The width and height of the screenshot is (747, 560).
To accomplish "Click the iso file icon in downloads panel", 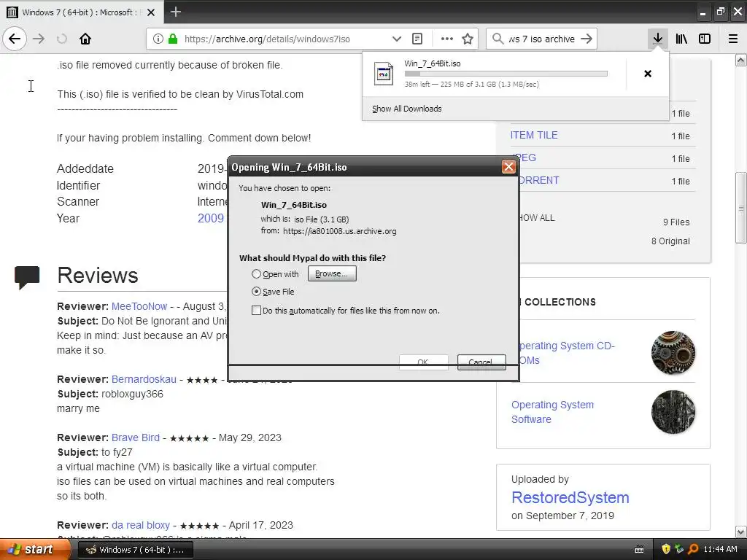I will click(x=384, y=74).
